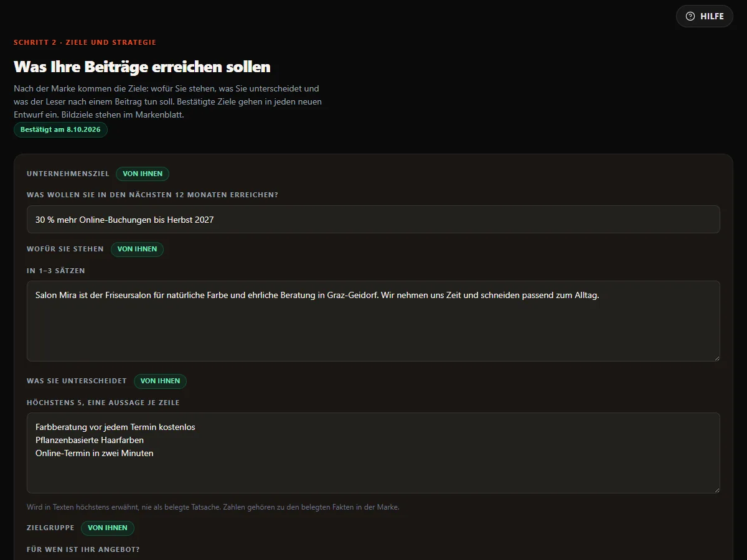This screenshot has height=560, width=747.
Task: Click the 'In 1–3 Sätzen' field label
Action: coord(56,271)
